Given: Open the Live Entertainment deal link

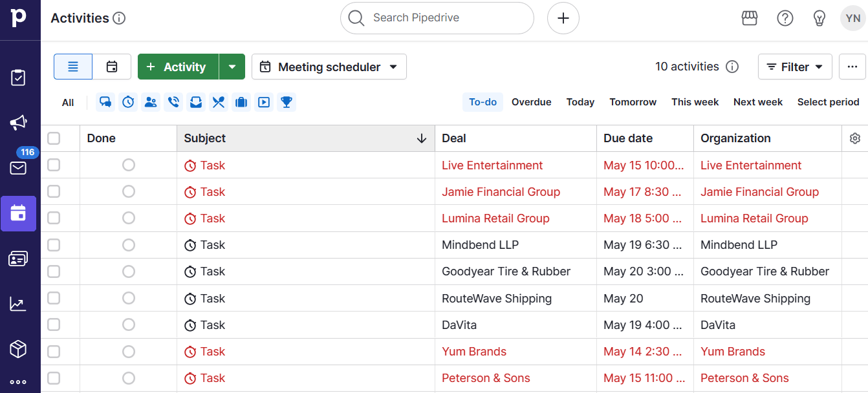Looking at the screenshot, I should [492, 165].
